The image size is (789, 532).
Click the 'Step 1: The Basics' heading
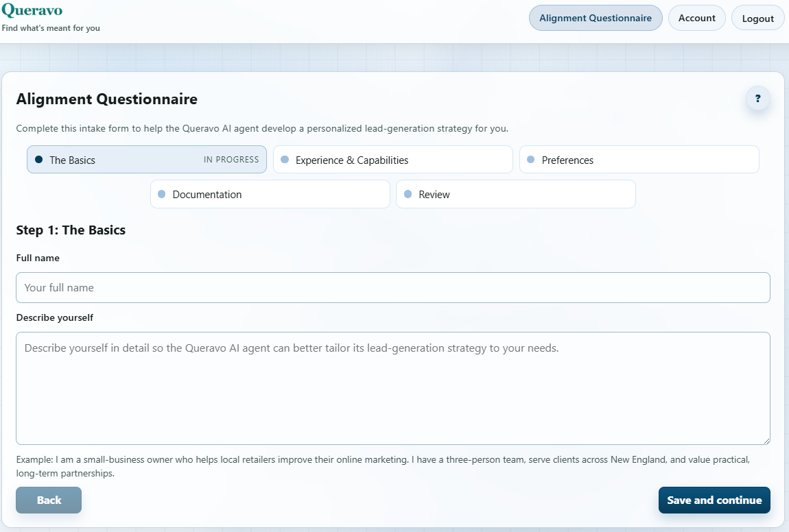tap(71, 230)
